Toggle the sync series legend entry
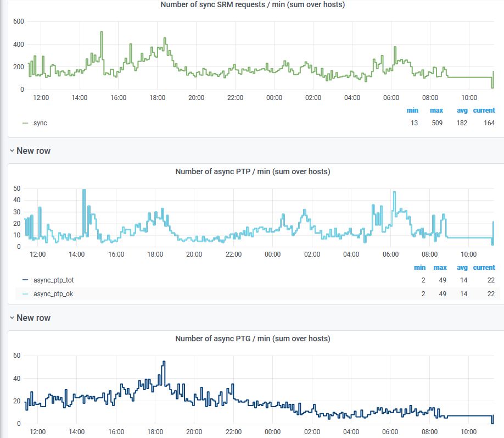Viewport: 504px width, 438px height. click(x=40, y=123)
